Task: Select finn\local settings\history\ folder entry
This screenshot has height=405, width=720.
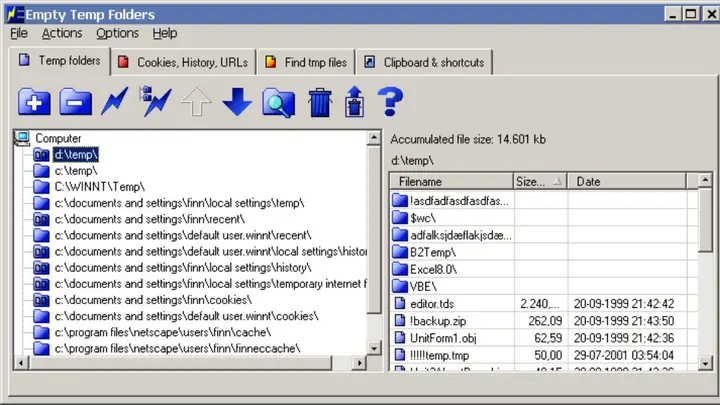Action: pos(183,268)
